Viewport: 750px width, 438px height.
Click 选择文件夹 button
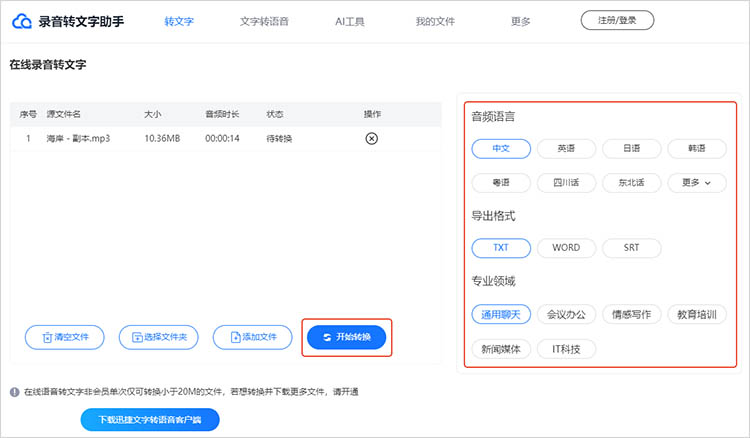158,337
